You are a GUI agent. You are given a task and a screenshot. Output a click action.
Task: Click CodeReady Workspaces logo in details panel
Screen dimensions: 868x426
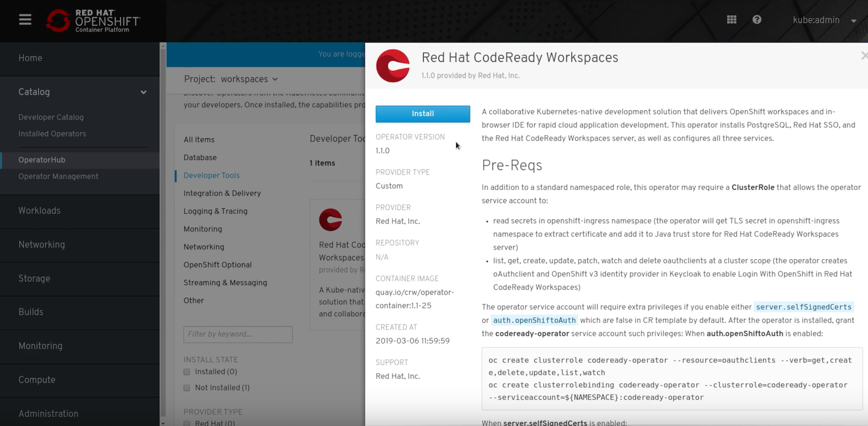tap(393, 66)
